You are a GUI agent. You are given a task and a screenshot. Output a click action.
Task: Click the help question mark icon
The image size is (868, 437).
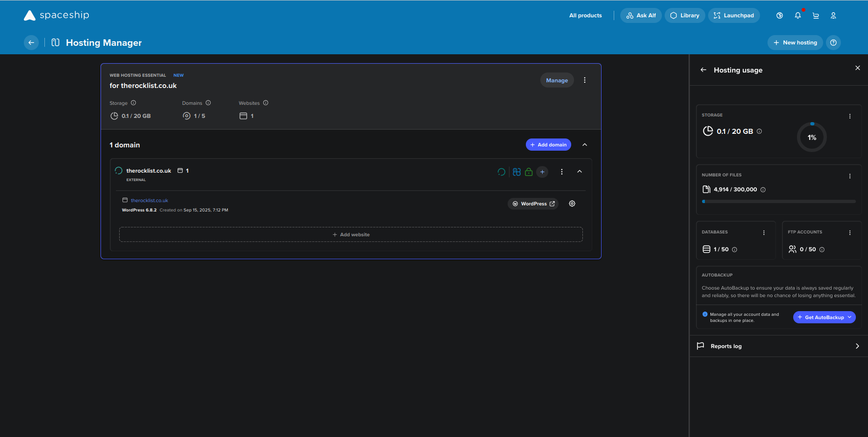pyautogui.click(x=833, y=43)
